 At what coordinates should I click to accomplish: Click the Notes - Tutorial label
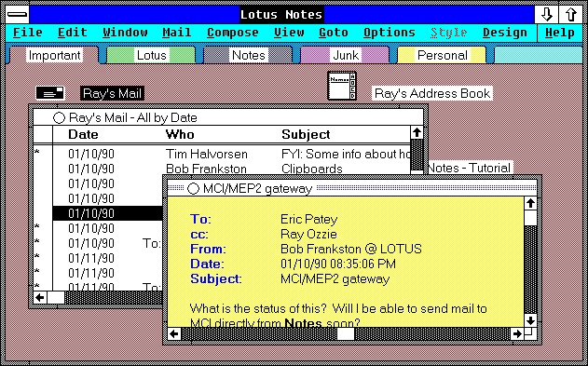470,168
